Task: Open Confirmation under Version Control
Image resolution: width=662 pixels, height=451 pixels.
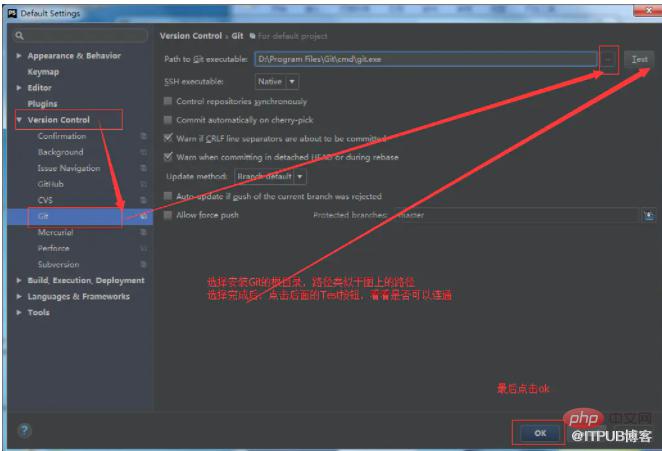Action: [62, 136]
